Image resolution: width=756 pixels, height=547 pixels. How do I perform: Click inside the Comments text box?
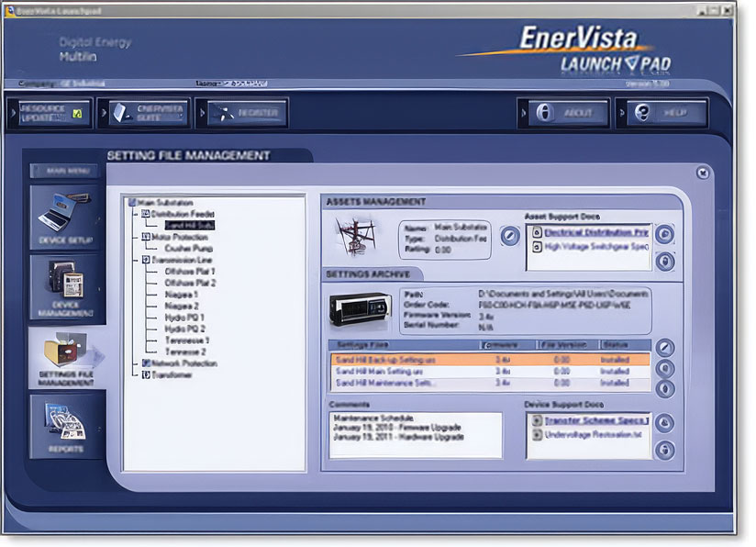[416, 434]
